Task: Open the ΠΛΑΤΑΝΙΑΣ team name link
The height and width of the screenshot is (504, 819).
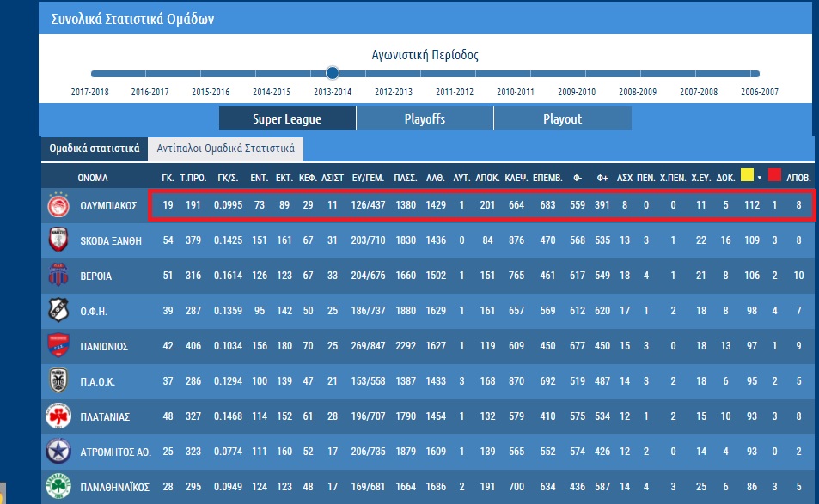Action: point(105,417)
